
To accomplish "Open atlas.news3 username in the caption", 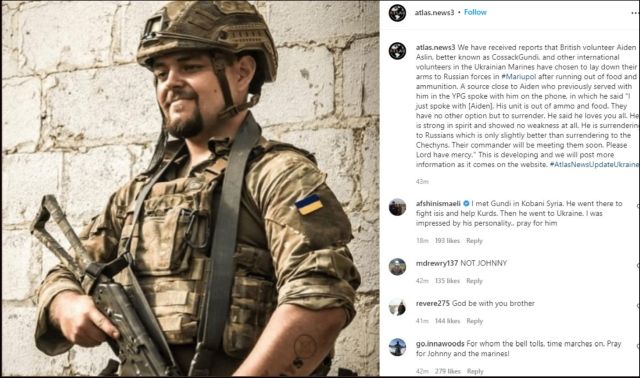I will [x=435, y=47].
